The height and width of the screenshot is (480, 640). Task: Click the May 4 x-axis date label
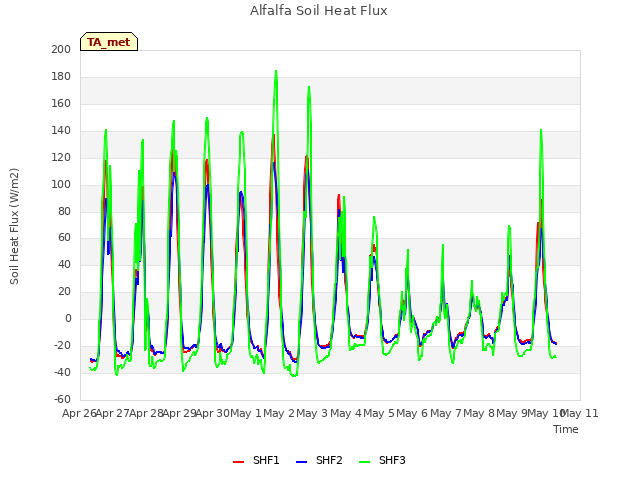click(x=346, y=413)
